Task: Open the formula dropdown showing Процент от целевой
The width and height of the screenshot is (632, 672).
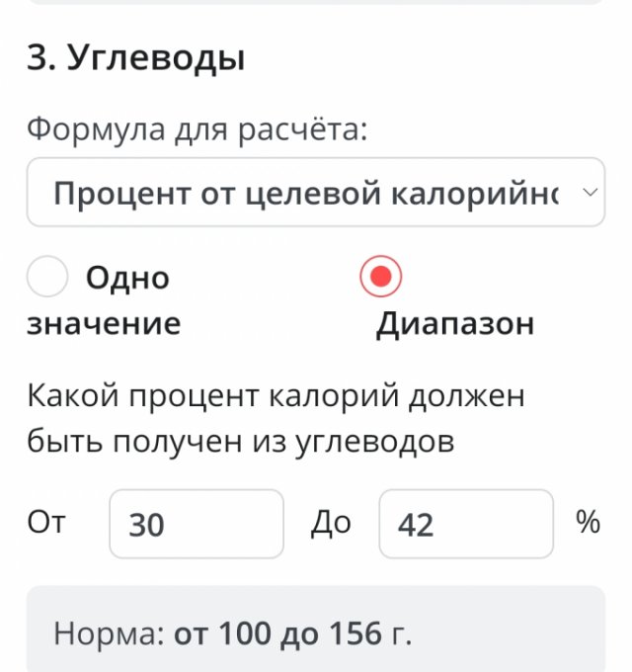Action: (x=316, y=192)
